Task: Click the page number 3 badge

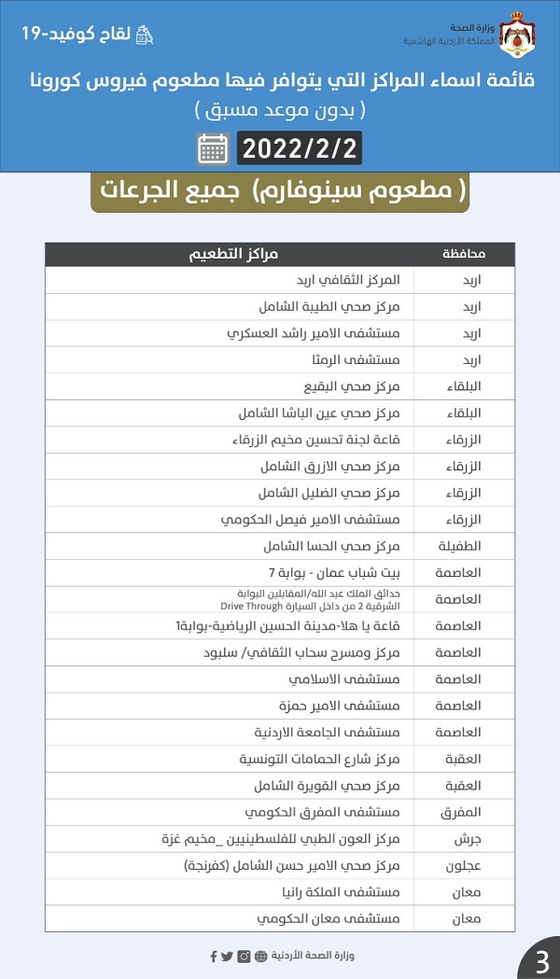Action: pos(541,960)
